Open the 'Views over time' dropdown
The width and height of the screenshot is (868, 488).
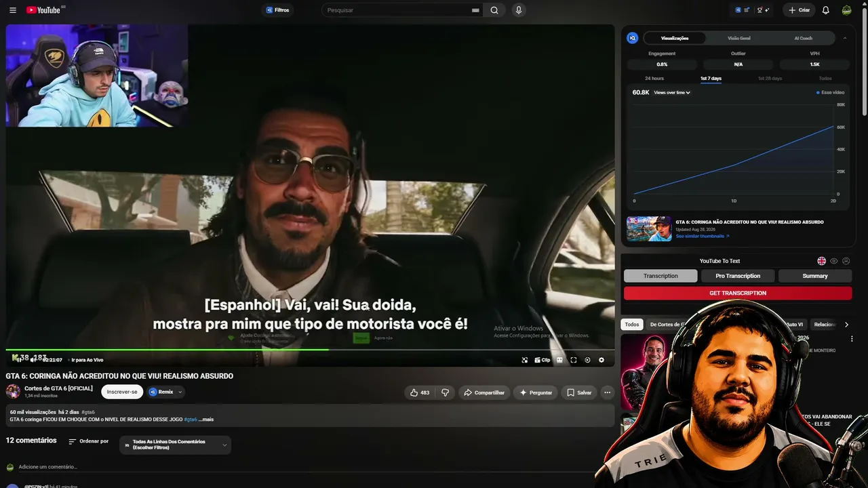[x=672, y=92]
